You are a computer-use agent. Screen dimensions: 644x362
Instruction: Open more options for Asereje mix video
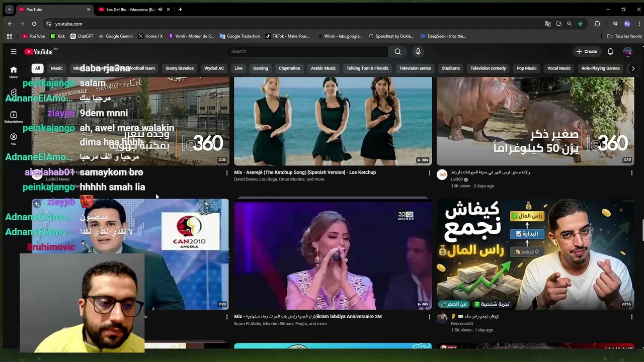coord(429,173)
